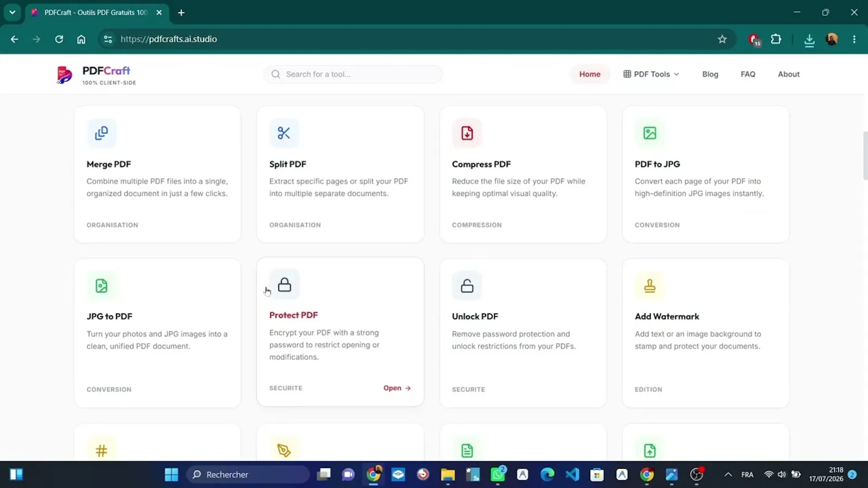Image resolution: width=868 pixels, height=488 pixels.
Task: View site information icon in address bar
Action: [x=108, y=39]
